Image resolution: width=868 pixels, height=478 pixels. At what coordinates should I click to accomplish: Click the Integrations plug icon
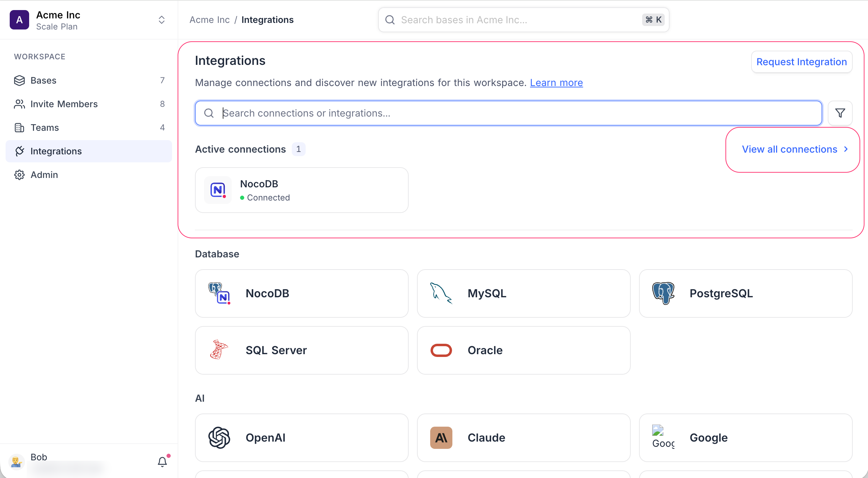click(19, 151)
